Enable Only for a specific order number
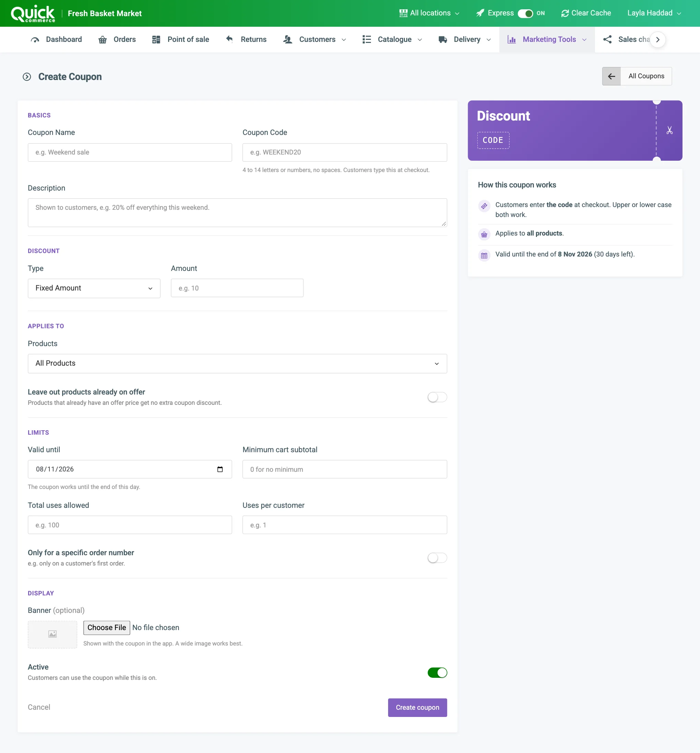 click(x=437, y=558)
